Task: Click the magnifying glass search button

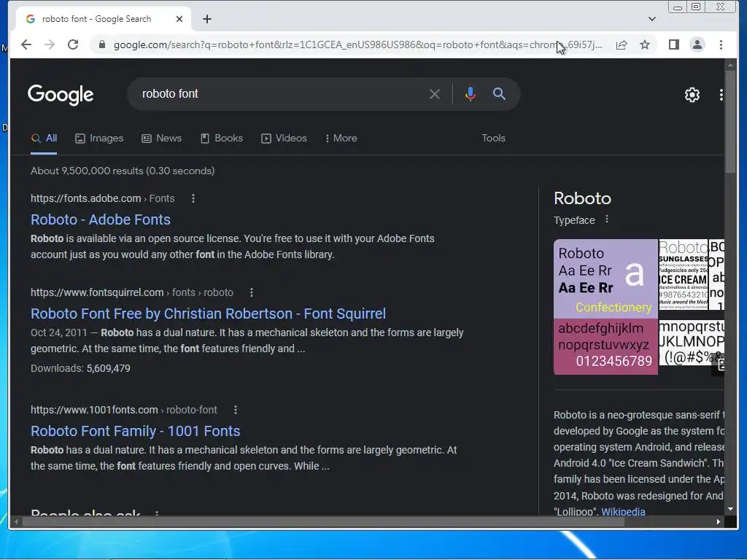Action: [499, 94]
